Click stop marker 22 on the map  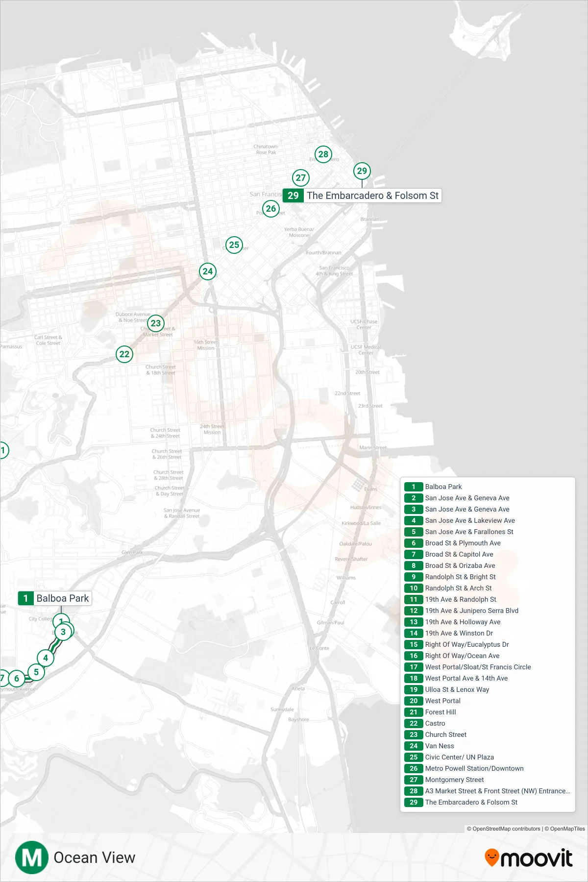pyautogui.click(x=124, y=354)
